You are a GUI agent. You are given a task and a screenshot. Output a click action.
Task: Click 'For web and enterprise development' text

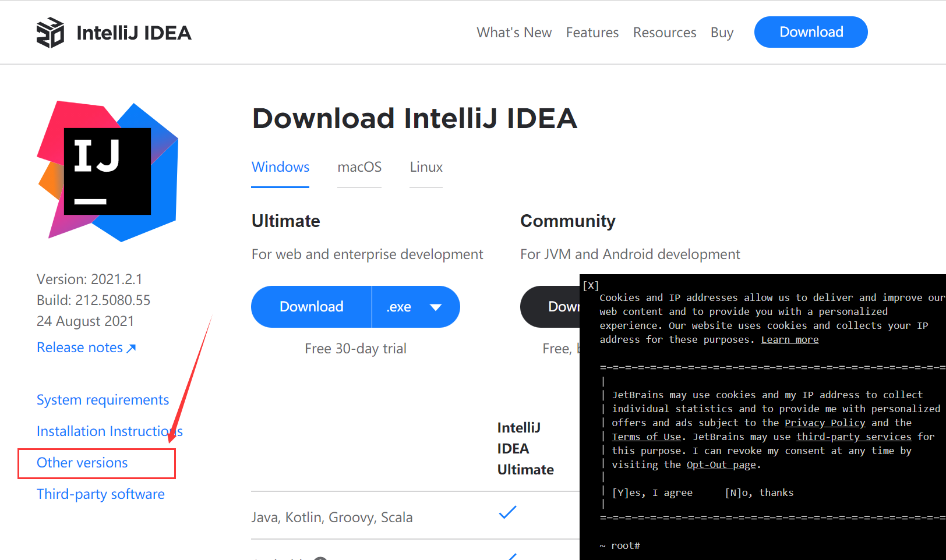tap(368, 254)
